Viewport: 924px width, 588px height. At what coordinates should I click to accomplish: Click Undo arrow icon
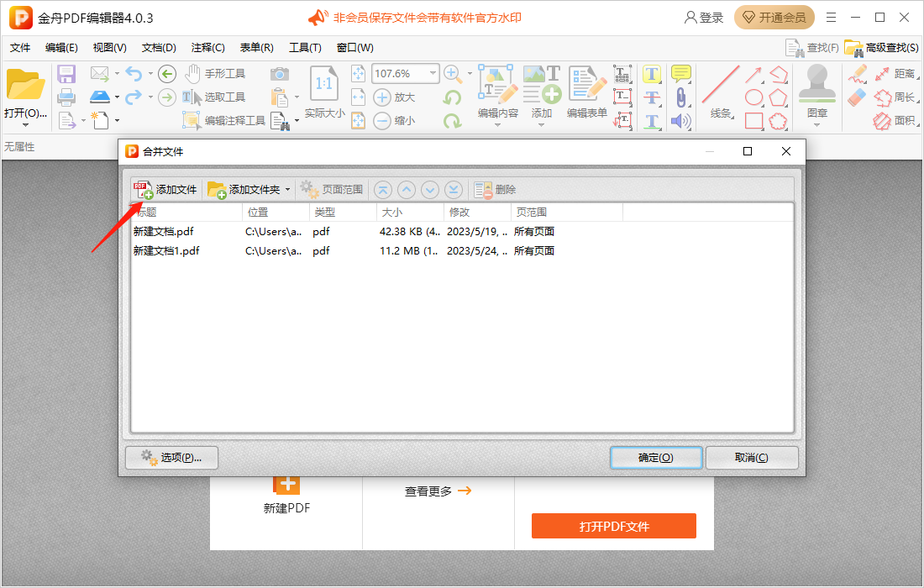click(134, 74)
